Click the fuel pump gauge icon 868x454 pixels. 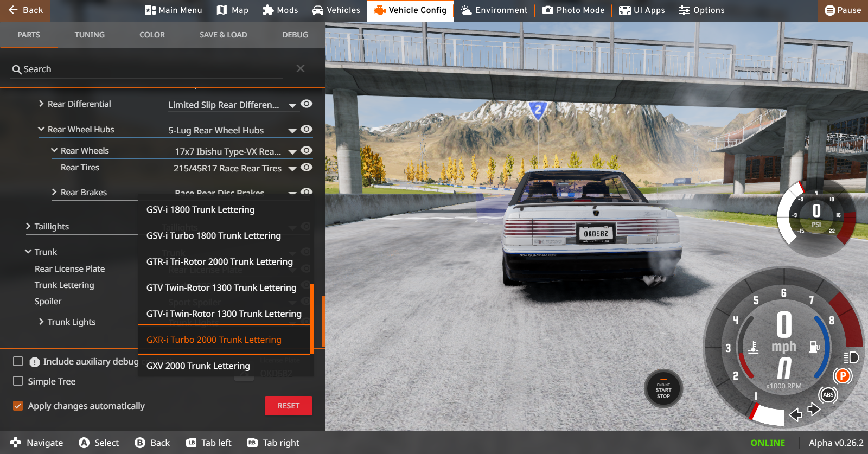pyautogui.click(x=814, y=346)
